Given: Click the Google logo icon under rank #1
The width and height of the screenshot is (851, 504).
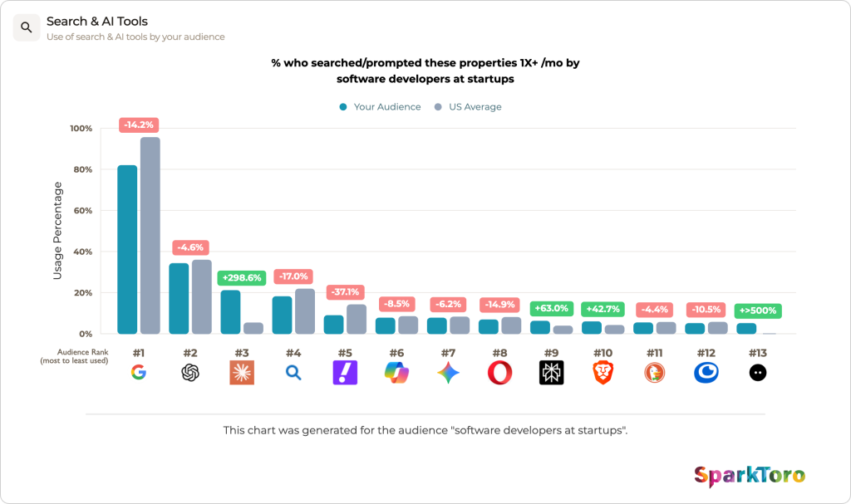Looking at the screenshot, I should coord(139,373).
